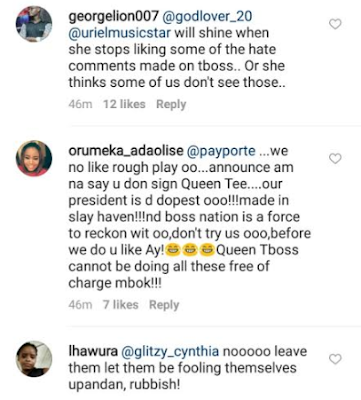The image size is (361, 400).
Task: Select the comment text mentioning Queen Tboss
Action: coord(189,217)
